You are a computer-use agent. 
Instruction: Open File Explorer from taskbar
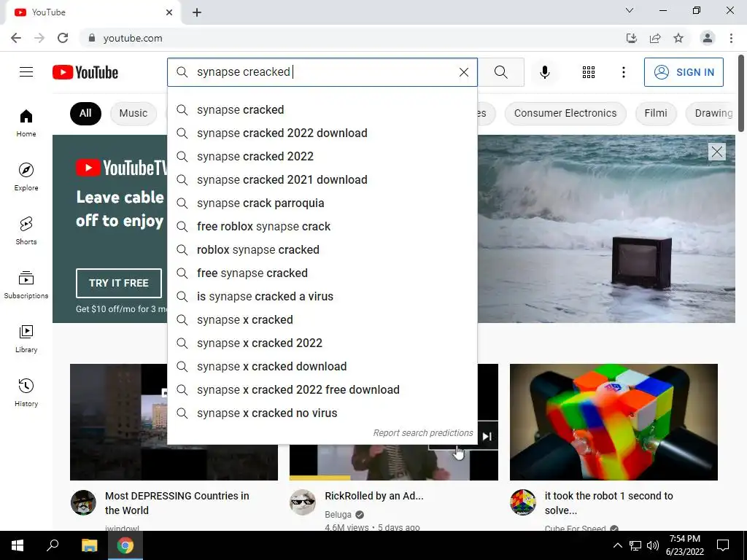(89, 545)
